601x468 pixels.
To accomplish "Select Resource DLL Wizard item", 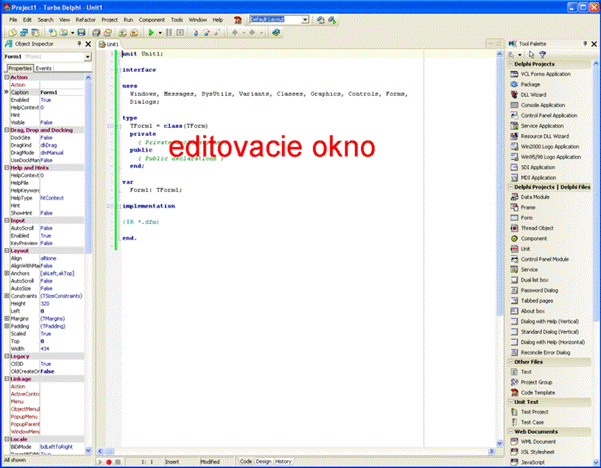I will [x=540, y=136].
